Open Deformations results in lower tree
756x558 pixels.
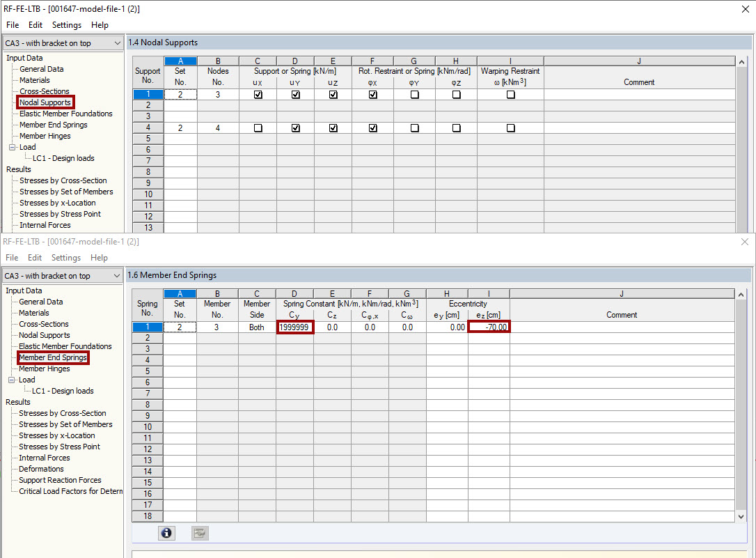coord(41,469)
